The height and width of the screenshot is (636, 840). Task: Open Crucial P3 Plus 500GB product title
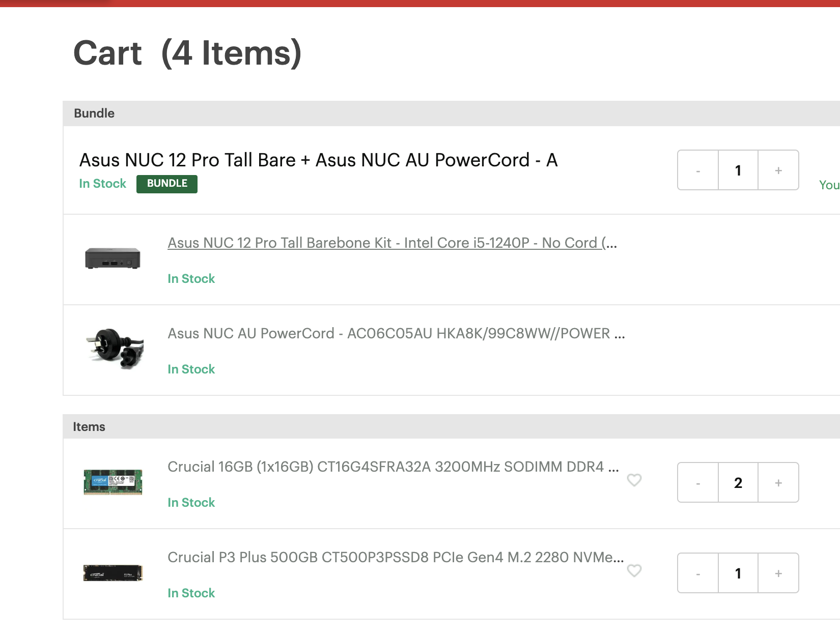click(x=395, y=557)
